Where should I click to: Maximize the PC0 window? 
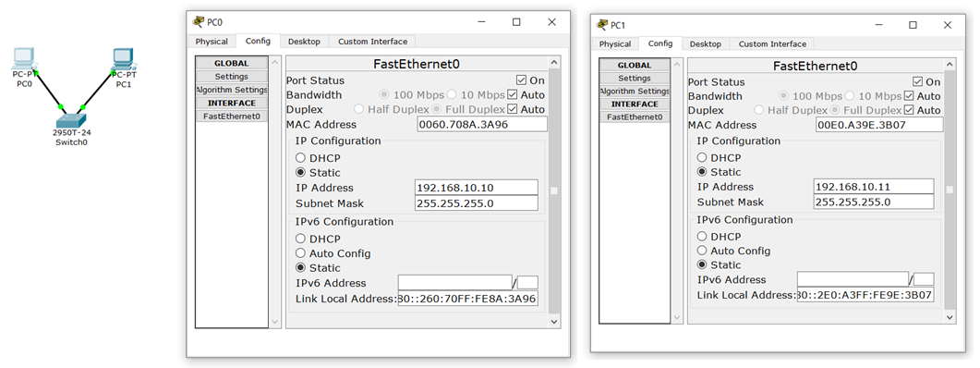tap(516, 22)
